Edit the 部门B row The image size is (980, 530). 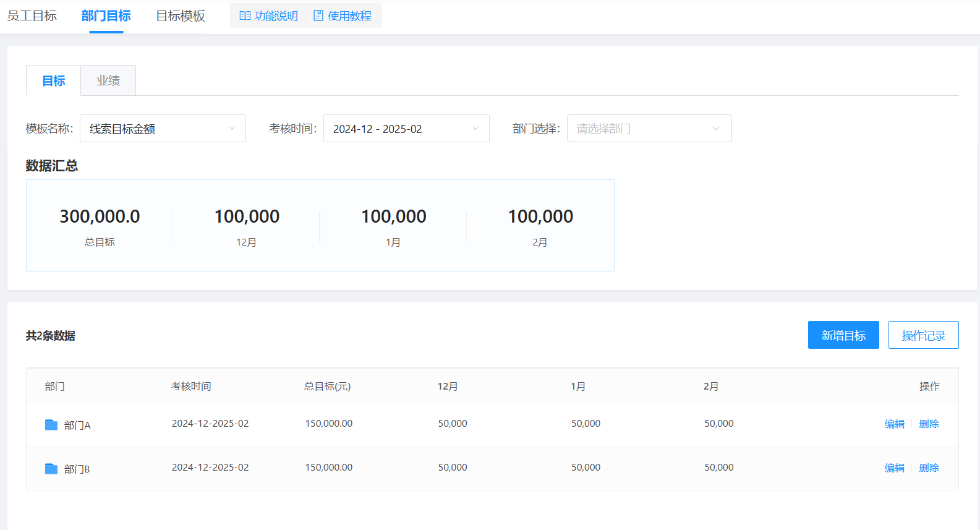coord(895,468)
